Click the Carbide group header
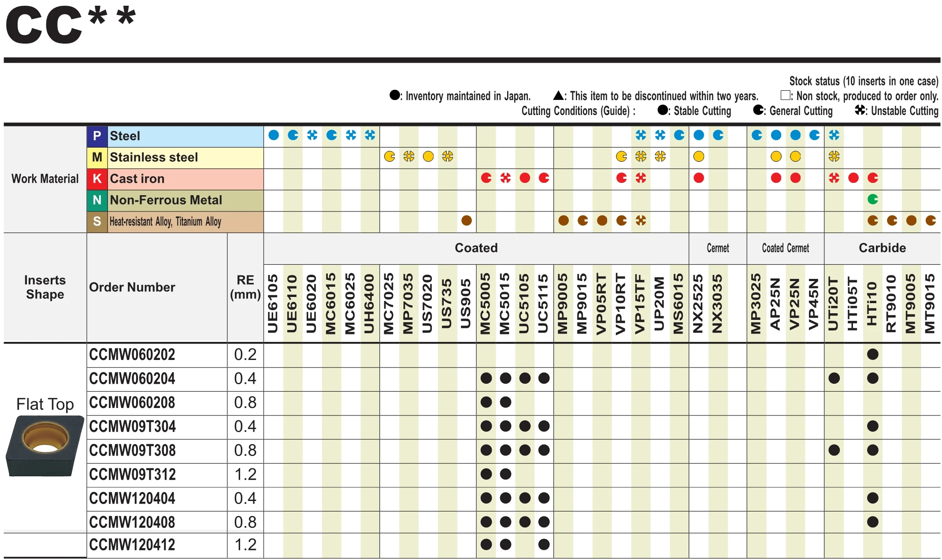Viewport: 942px width, 560px height. 882,248
